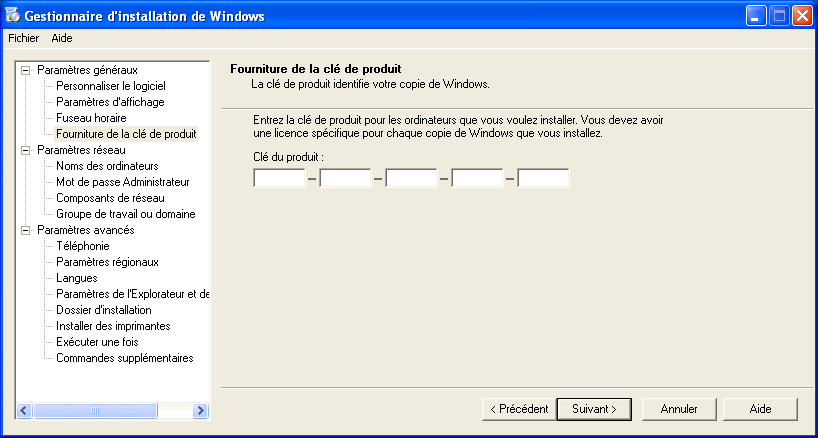Select Exécuter une fois
The width and height of the screenshot is (818, 438).
coord(97,342)
